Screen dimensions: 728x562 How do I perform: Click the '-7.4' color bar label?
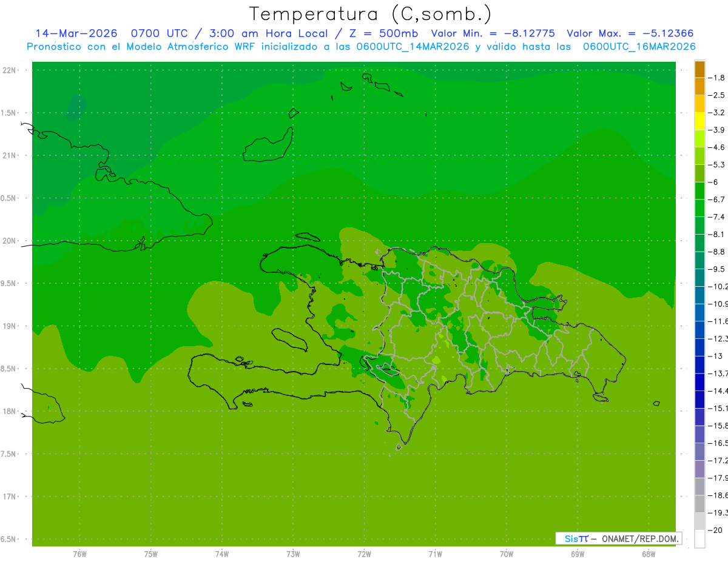[716, 216]
